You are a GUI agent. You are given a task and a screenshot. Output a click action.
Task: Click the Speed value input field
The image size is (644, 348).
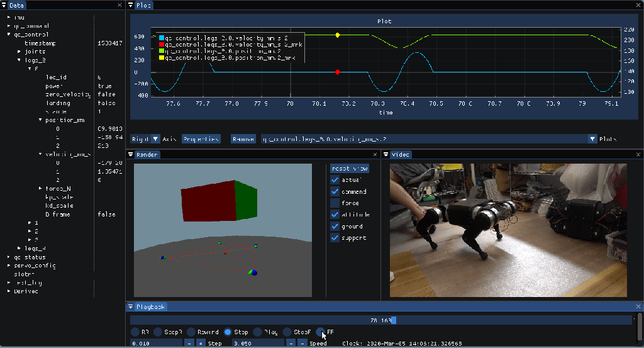pyautogui.click(x=258, y=344)
